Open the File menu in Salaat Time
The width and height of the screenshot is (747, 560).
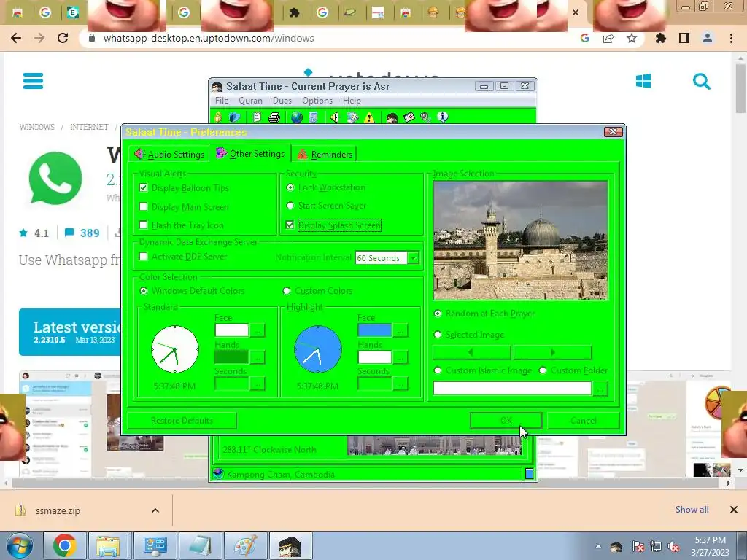[222, 101]
